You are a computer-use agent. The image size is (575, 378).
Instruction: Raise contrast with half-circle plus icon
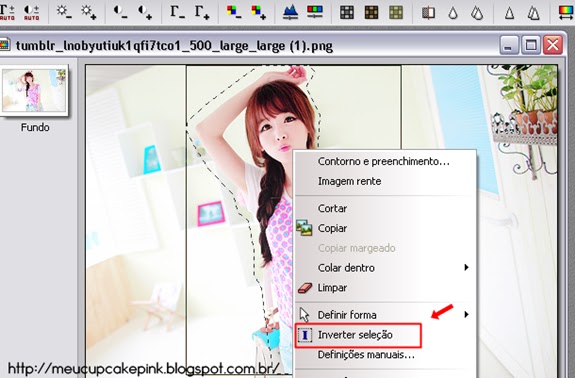[x=145, y=12]
